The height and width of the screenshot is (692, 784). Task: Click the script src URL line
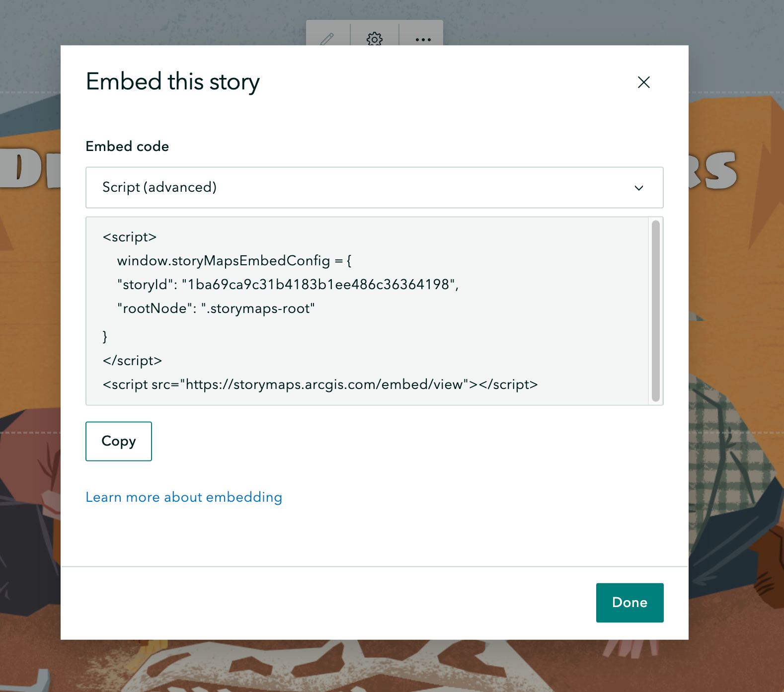tap(320, 384)
